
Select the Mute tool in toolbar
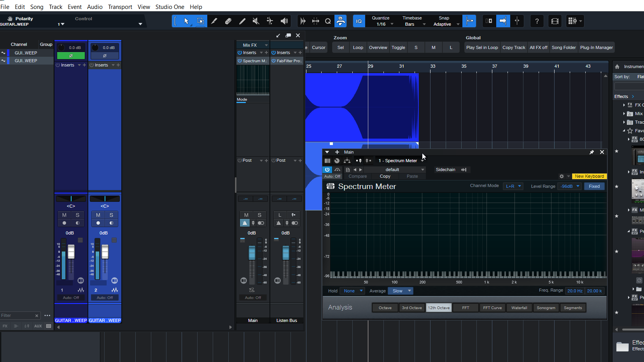click(x=255, y=21)
